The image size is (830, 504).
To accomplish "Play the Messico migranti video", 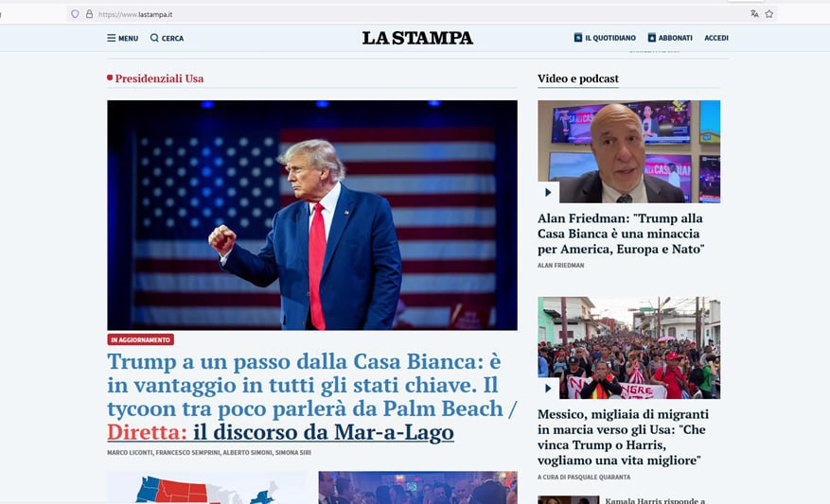I will [x=548, y=389].
